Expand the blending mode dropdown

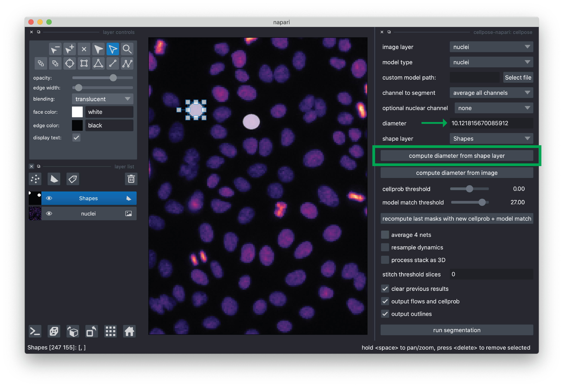[x=103, y=99]
